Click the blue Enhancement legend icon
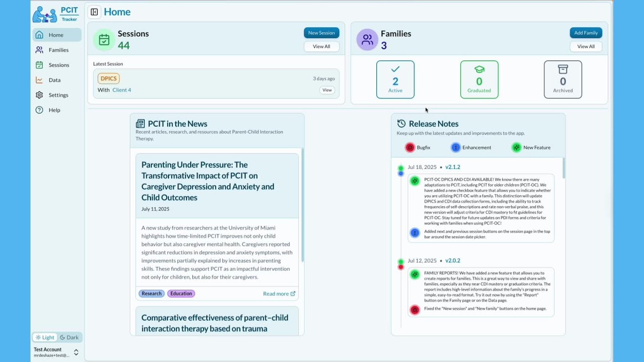 tap(455, 147)
